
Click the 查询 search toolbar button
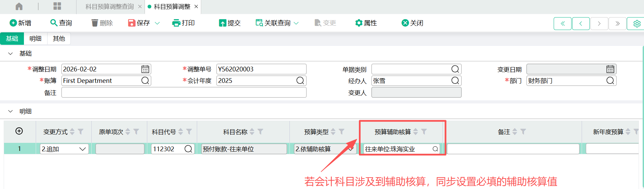point(61,23)
